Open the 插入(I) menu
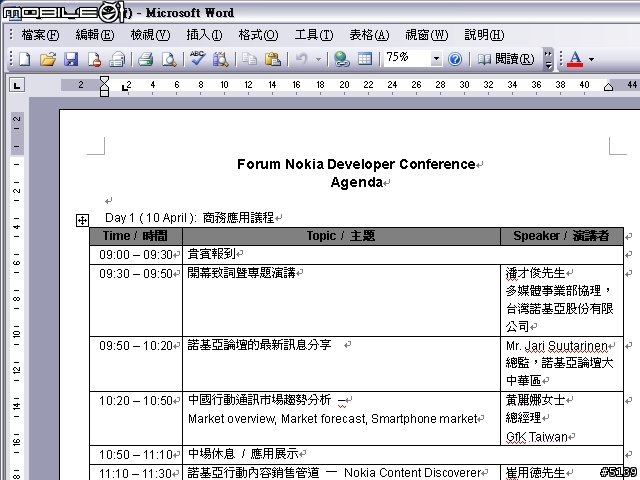Screen dimensions: 640x480 pyautogui.click(x=204, y=35)
